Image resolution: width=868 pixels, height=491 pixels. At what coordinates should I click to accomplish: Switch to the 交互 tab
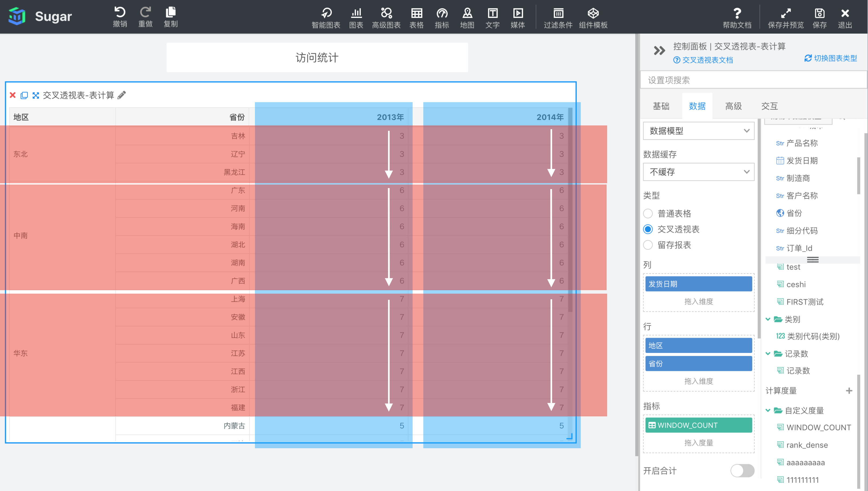pos(770,106)
